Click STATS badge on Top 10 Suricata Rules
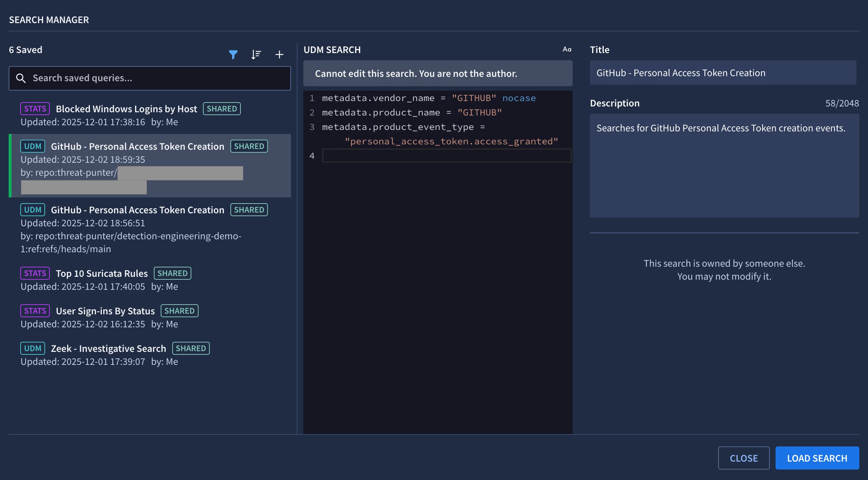868x480 pixels. point(35,274)
